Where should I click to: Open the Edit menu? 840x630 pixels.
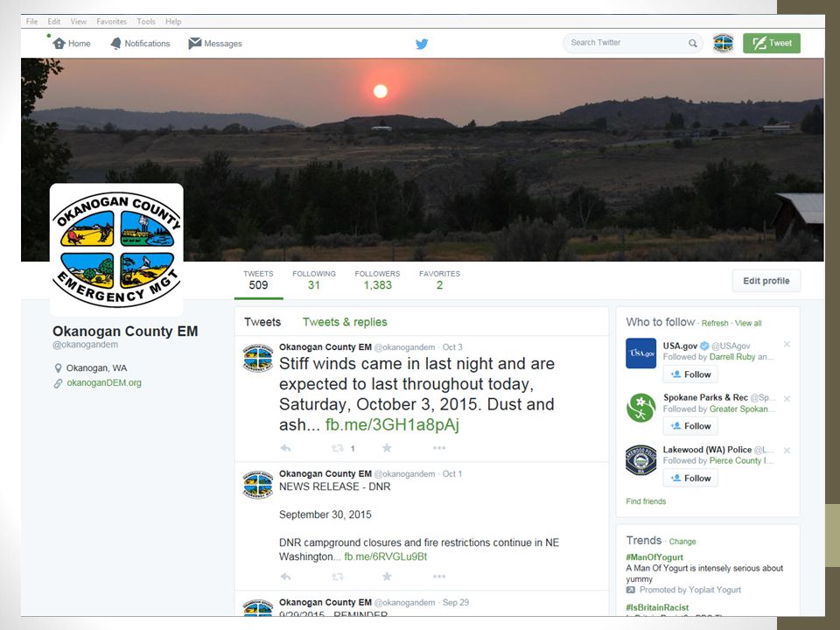[x=53, y=21]
